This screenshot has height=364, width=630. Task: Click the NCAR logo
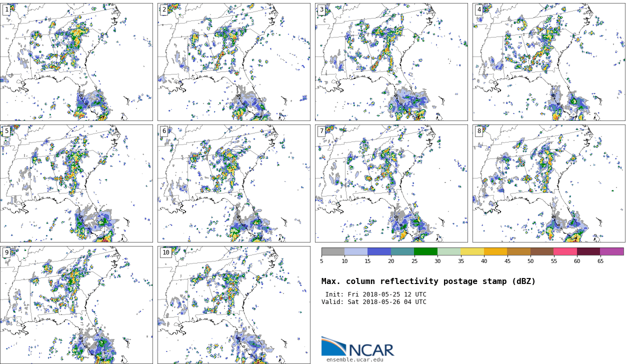[357, 346]
